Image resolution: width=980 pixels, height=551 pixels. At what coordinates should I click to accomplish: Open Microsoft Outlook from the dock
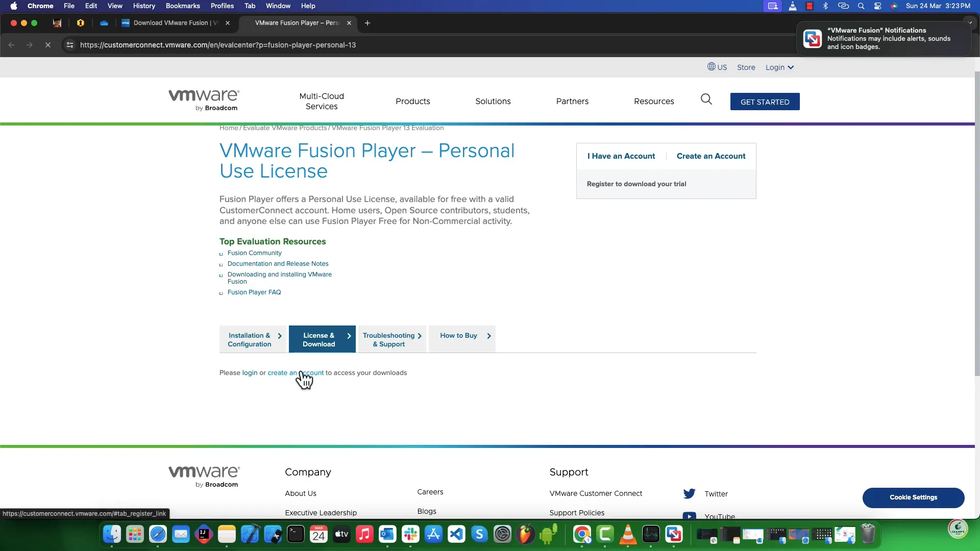(x=387, y=534)
